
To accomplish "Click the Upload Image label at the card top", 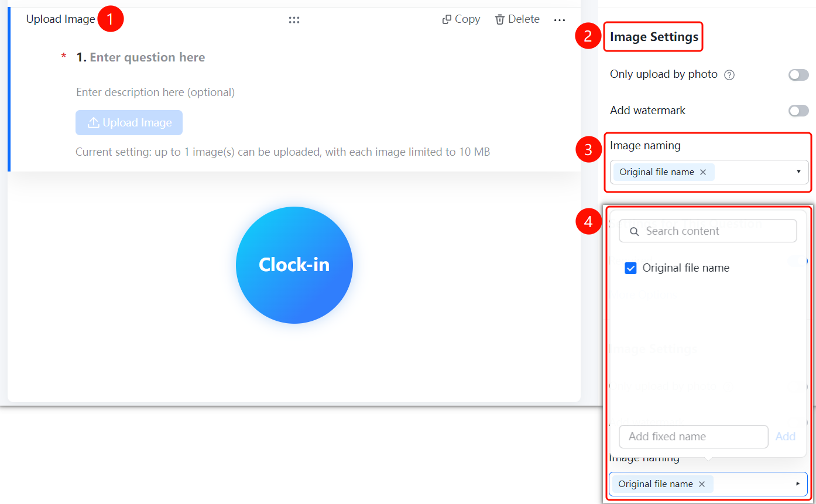I will [x=60, y=19].
